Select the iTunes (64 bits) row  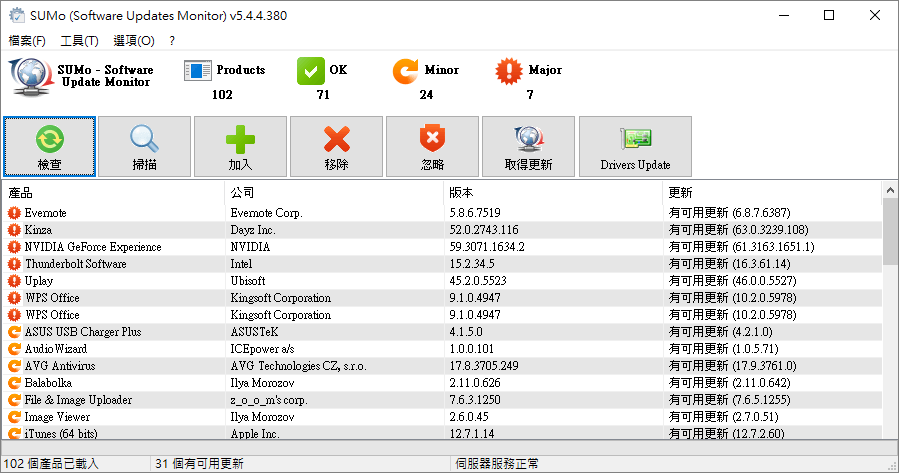click(x=442, y=433)
